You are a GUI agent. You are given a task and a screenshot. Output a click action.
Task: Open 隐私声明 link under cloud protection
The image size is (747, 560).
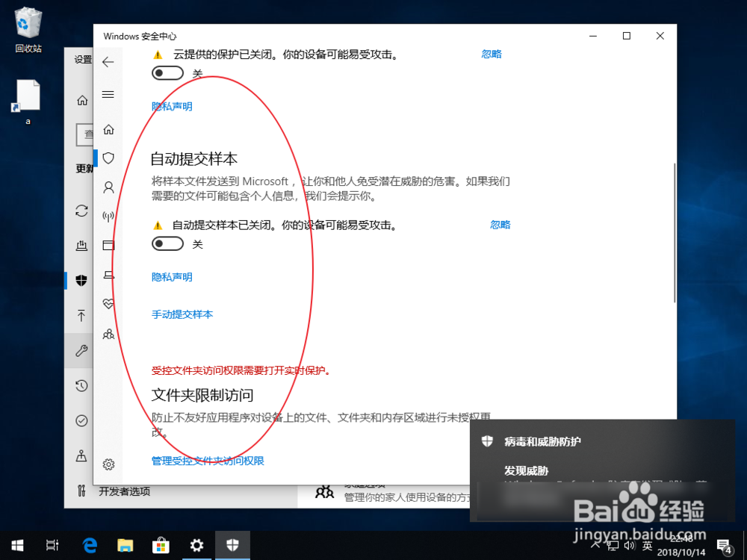pyautogui.click(x=172, y=107)
